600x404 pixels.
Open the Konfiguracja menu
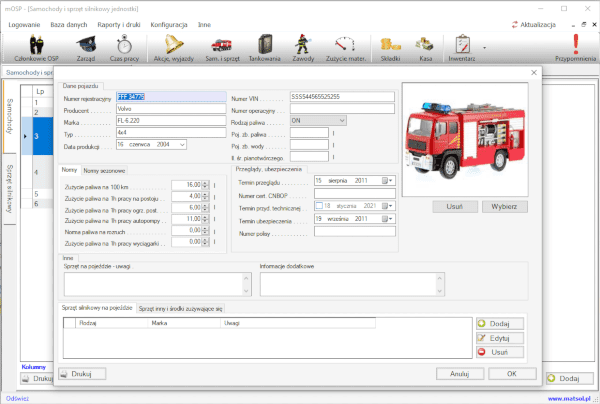pyautogui.click(x=169, y=24)
